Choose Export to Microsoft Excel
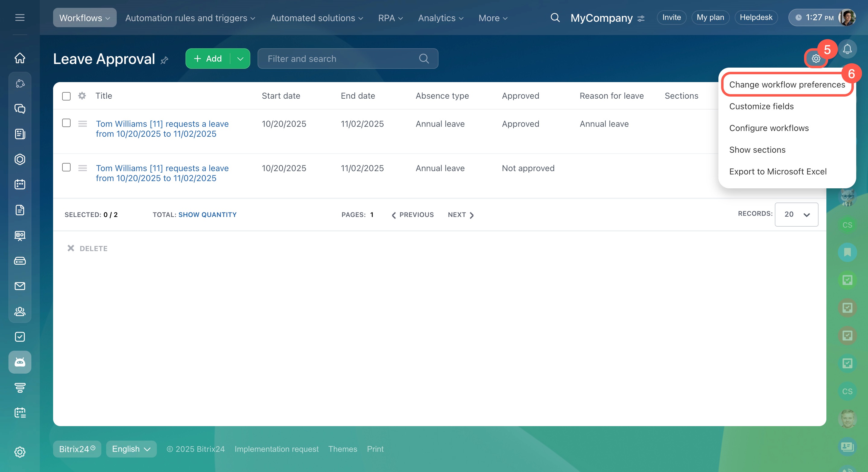 [778, 172]
